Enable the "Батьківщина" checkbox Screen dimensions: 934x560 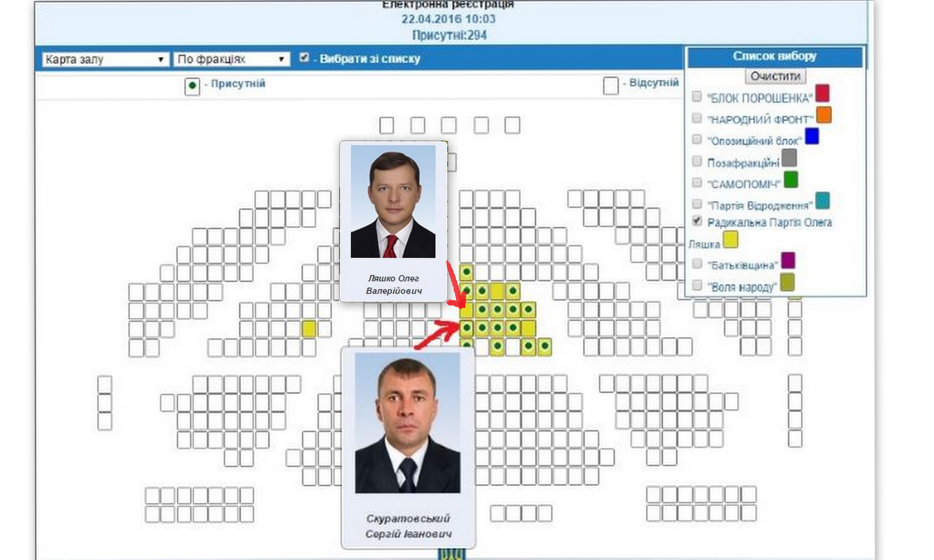click(697, 263)
